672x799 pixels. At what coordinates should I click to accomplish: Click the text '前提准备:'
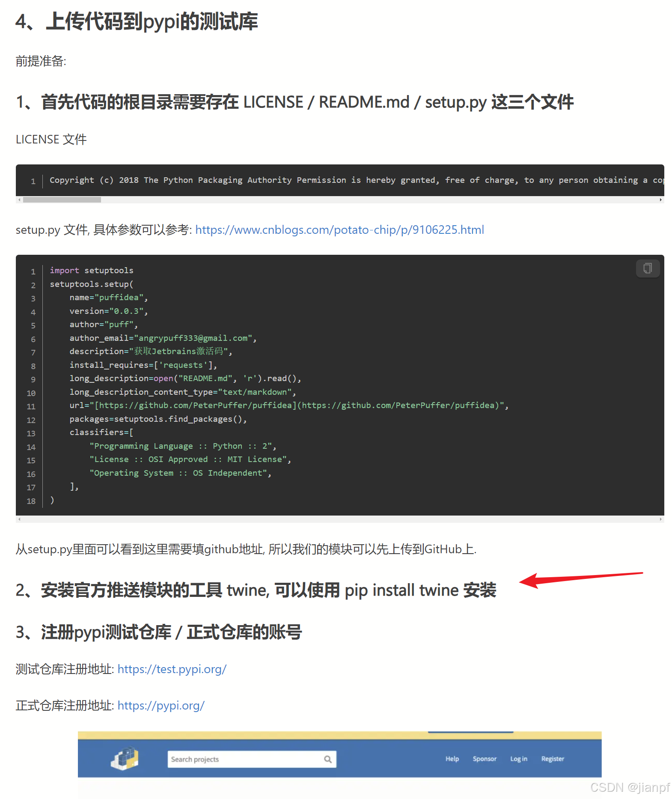[x=41, y=61]
